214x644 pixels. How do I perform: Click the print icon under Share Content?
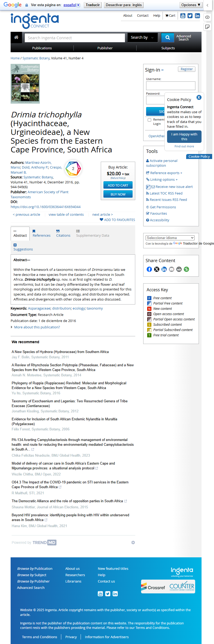(x=179, y=269)
